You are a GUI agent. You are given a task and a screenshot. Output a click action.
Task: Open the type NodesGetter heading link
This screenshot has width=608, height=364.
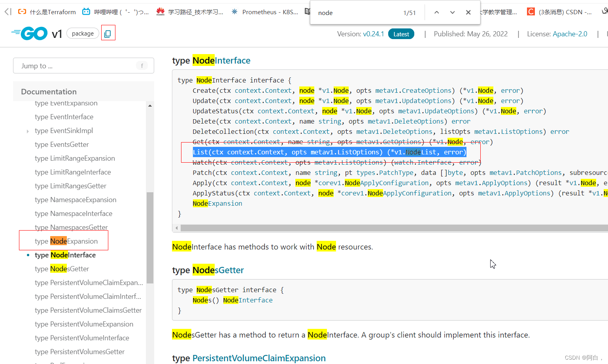(x=218, y=270)
